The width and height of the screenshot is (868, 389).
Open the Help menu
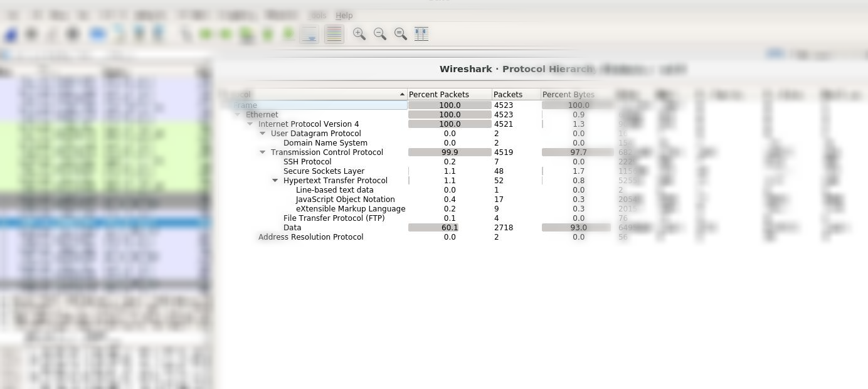(344, 15)
